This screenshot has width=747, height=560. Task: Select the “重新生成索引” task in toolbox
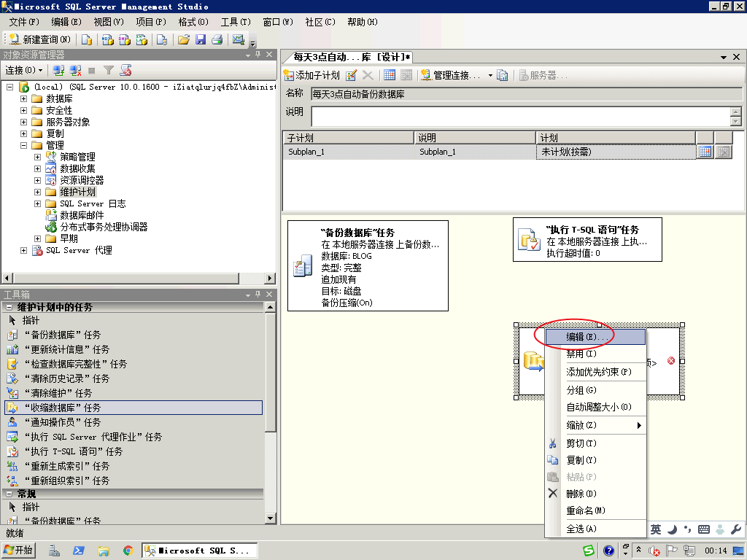point(134,466)
